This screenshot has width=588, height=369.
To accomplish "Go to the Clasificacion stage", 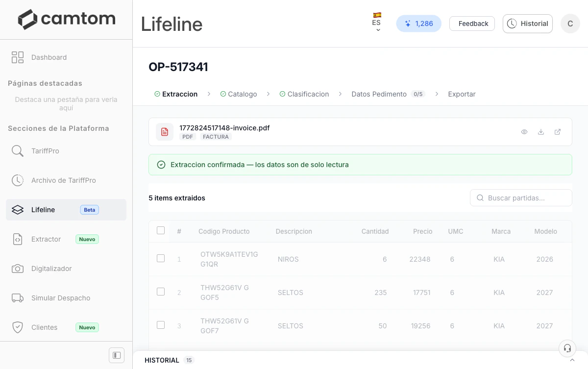I will 309,94.
